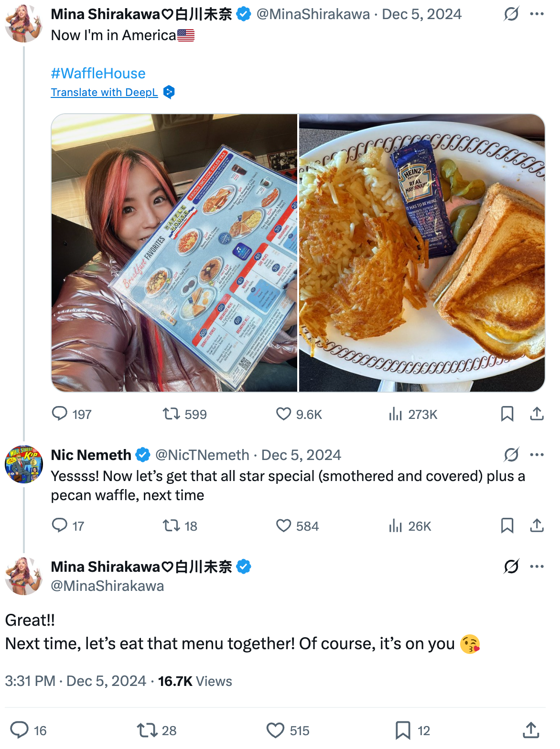Open the selfie photo with Waffle House menu
Screen dimensions: 560x749
(174, 253)
